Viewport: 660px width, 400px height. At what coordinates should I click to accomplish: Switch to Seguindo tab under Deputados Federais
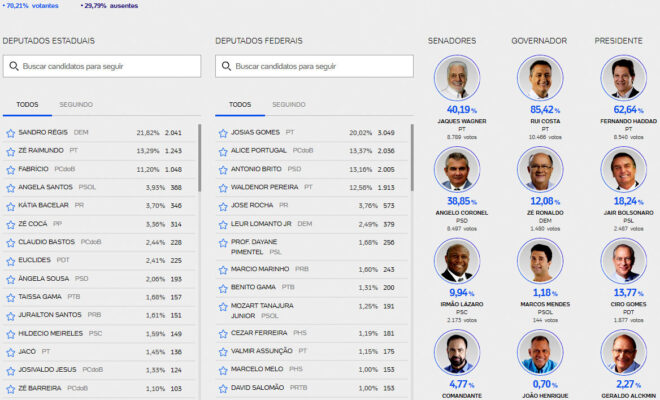(289, 105)
